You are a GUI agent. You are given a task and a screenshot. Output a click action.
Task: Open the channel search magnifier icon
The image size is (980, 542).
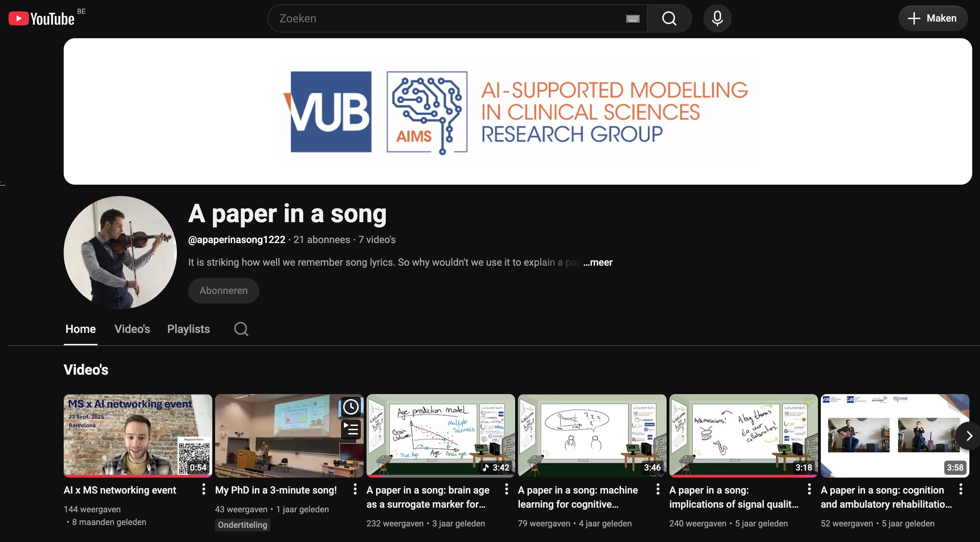click(241, 329)
